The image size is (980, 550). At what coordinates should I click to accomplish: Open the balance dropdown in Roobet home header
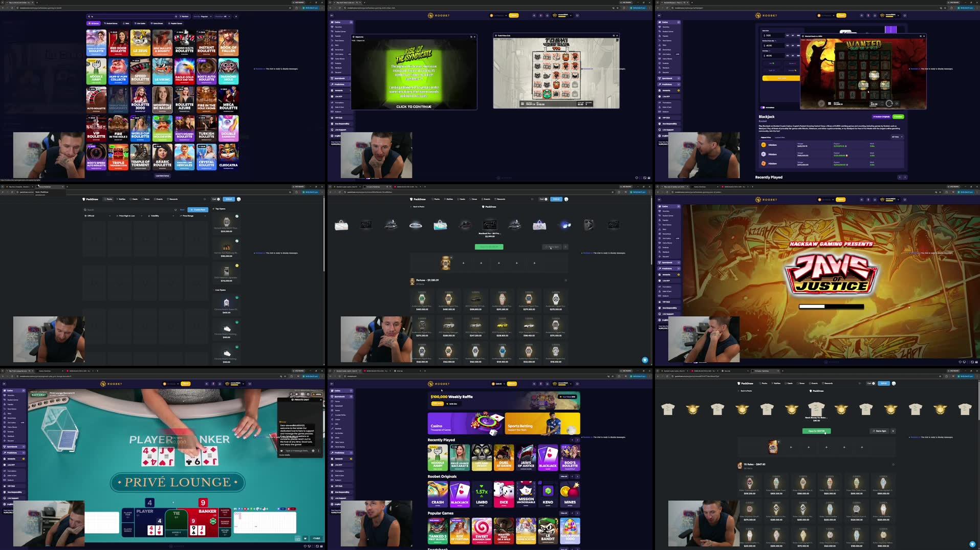click(498, 383)
